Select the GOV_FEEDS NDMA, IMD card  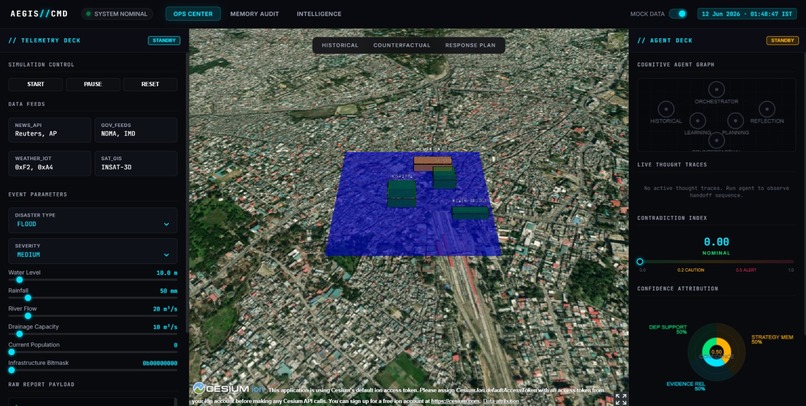[136, 130]
